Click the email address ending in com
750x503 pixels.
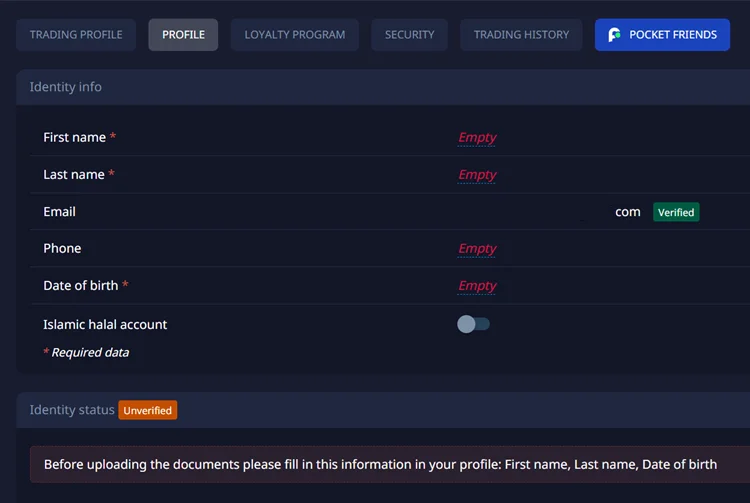[628, 212]
